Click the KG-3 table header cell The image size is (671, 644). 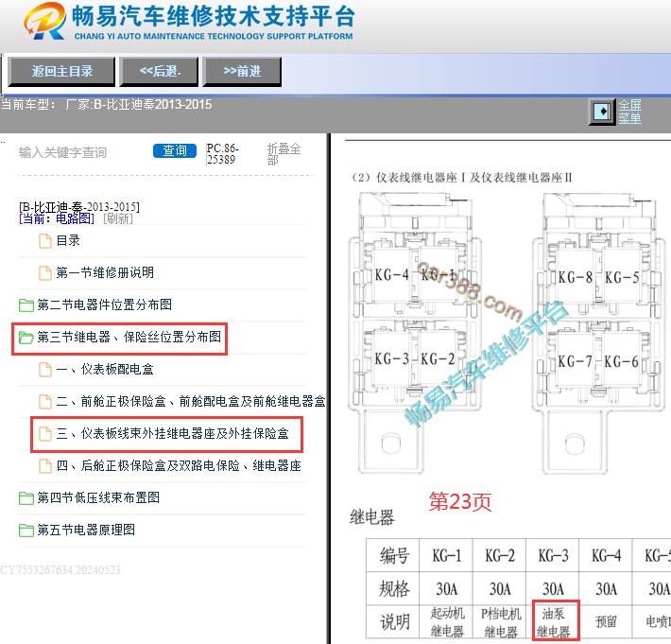[553, 556]
